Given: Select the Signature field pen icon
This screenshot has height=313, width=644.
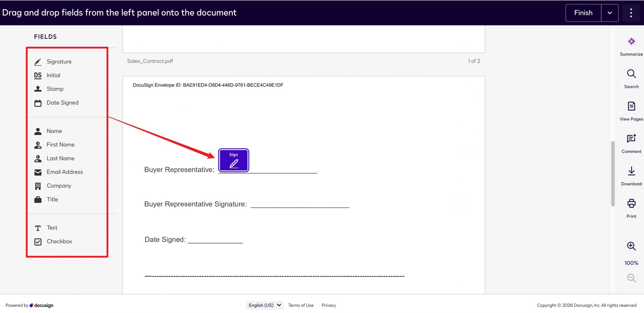Looking at the screenshot, I should pos(38,62).
